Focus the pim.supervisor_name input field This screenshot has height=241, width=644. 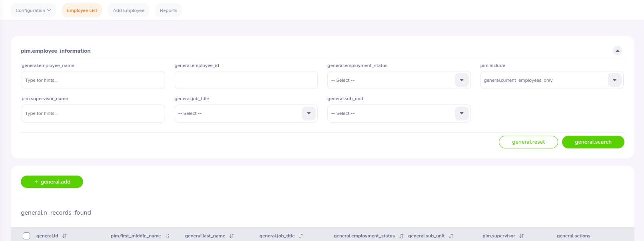[x=93, y=113]
